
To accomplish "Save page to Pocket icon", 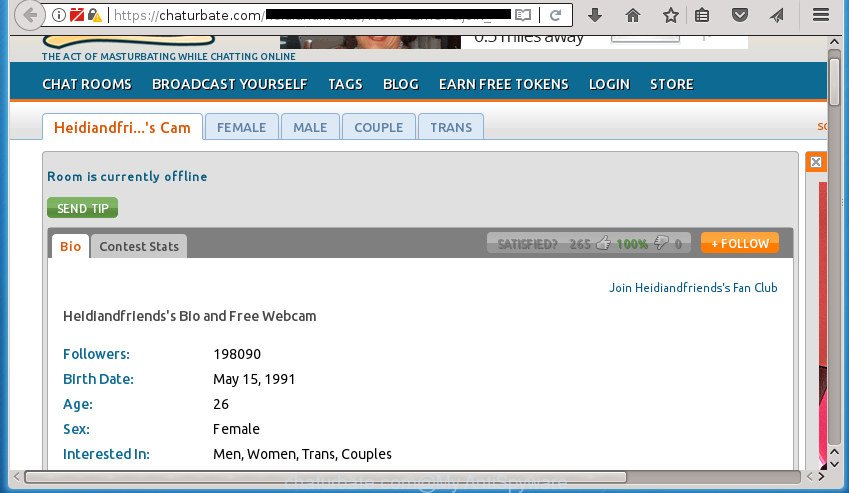I will coord(740,15).
